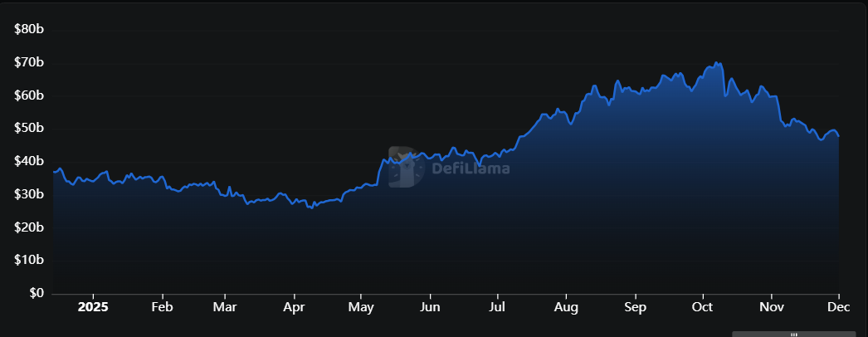
Task: Click the DefiLlama llama logo watermark
Action: click(x=403, y=167)
